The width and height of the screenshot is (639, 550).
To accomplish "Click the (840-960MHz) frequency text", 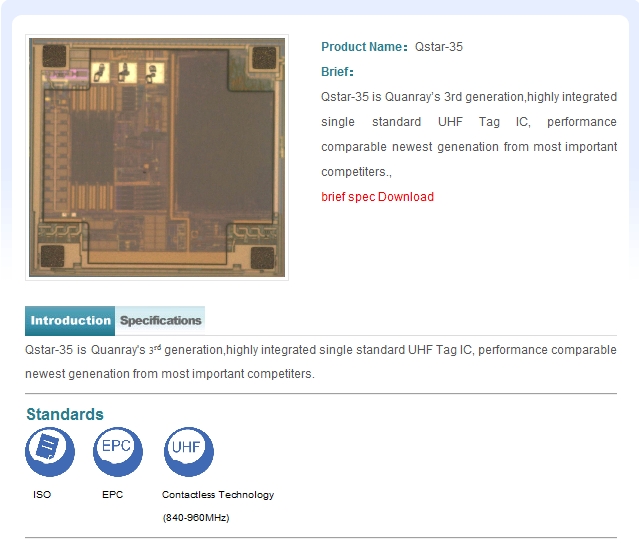I will point(196,518).
